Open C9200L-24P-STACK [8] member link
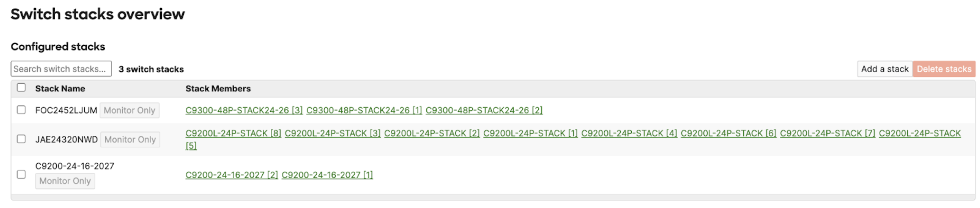Screen dimensions: 980x208 [233, 134]
